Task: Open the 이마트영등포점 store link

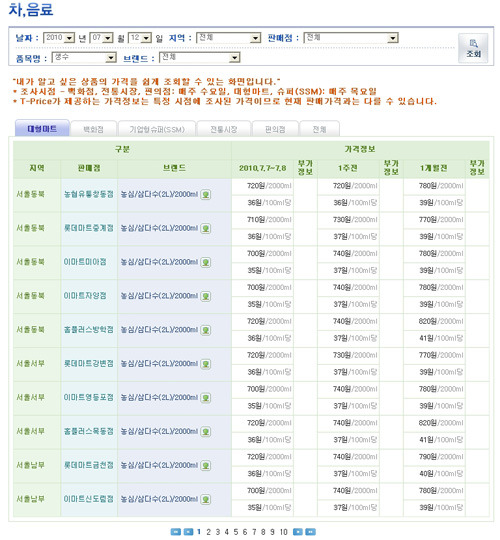Action: click(88, 397)
